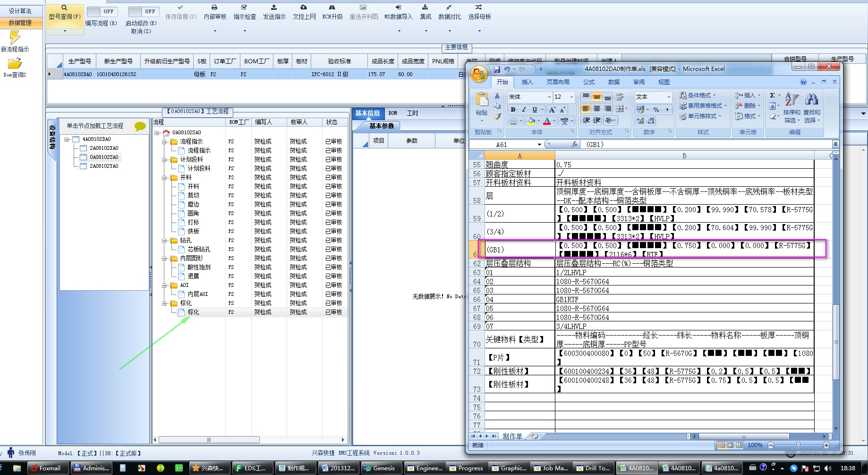Increase font size in Excel ribbon

(x=552, y=110)
